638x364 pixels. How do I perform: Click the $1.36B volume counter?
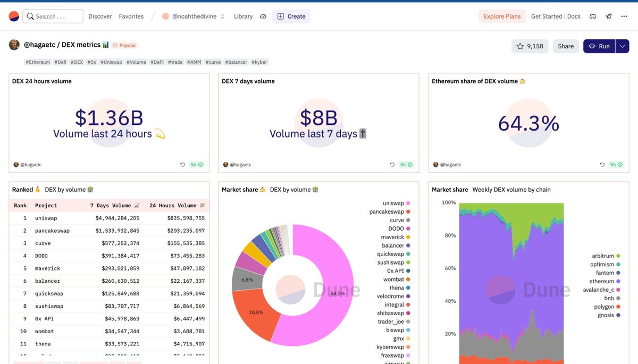point(109,117)
